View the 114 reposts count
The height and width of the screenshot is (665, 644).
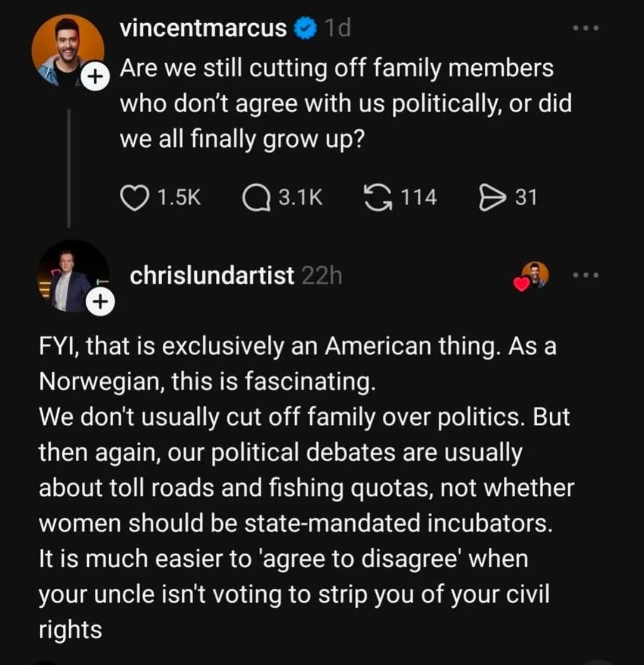419,197
